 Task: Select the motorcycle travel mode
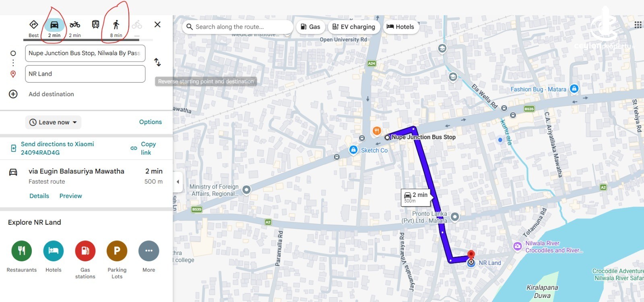pyautogui.click(x=75, y=28)
